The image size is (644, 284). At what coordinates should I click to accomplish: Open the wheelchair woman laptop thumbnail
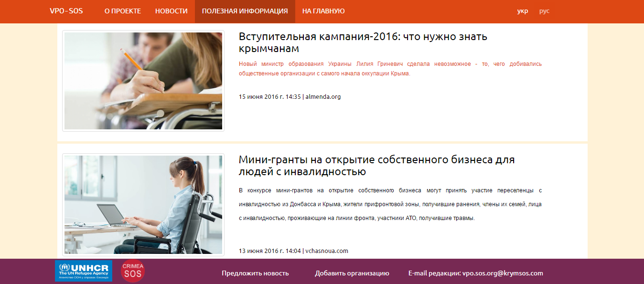143,204
